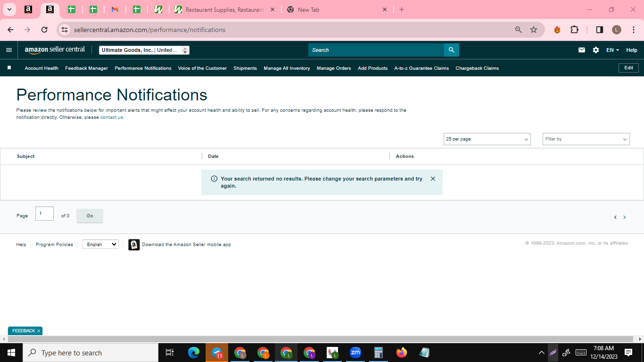The height and width of the screenshot is (362, 644).
Task: Open the EN language dropdown
Action: [x=612, y=50]
